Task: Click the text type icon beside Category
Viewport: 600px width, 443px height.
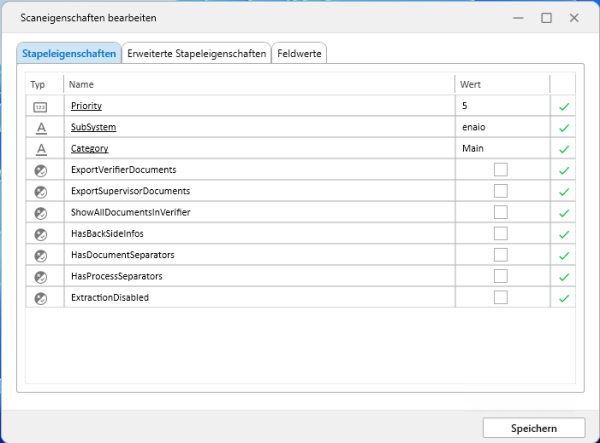Action: click(41, 149)
